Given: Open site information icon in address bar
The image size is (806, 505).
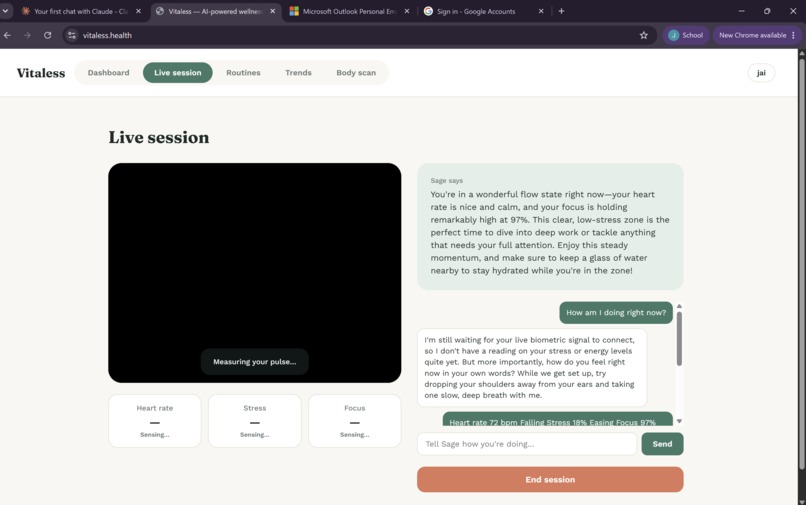Looking at the screenshot, I should coord(72,35).
